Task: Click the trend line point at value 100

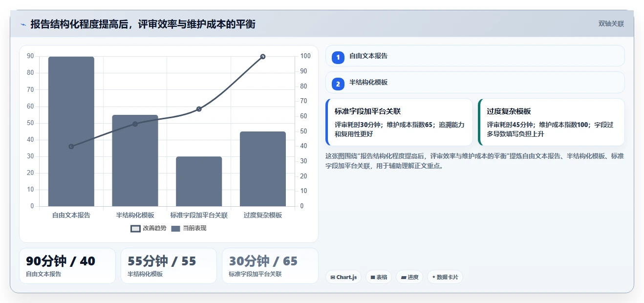Action: [263, 57]
